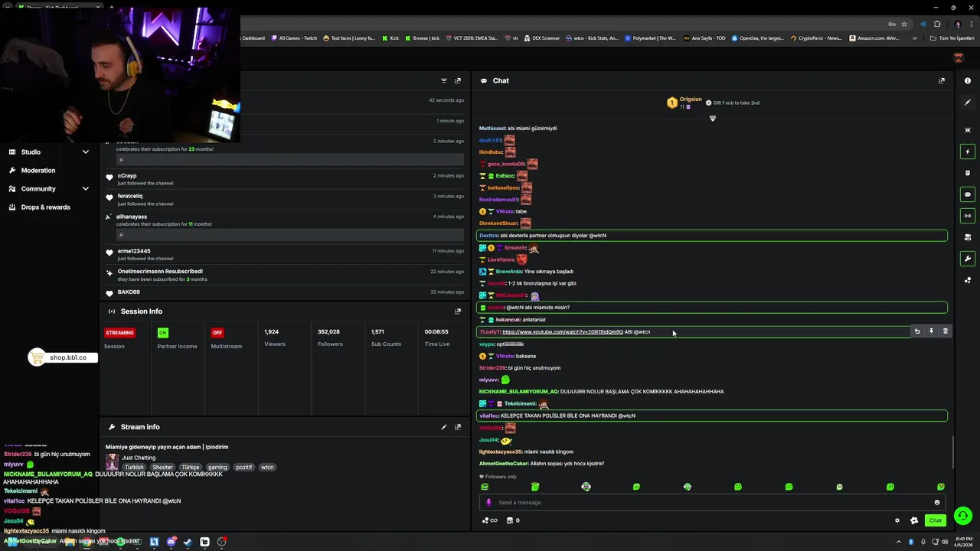Screen dimensions: 980x551
Task: Expand the Community sidebar section
Action: [49, 189]
